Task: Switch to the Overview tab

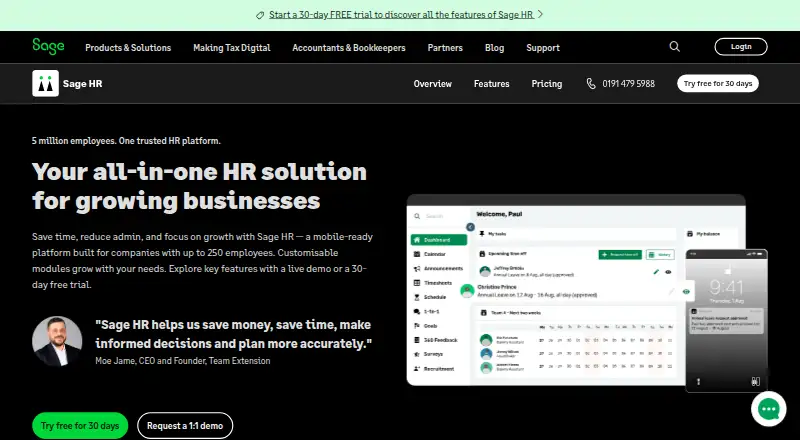Action: click(x=433, y=84)
